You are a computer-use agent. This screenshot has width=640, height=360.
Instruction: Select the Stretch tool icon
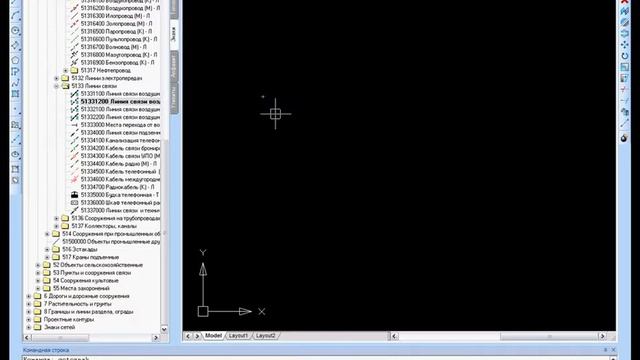coord(624,78)
